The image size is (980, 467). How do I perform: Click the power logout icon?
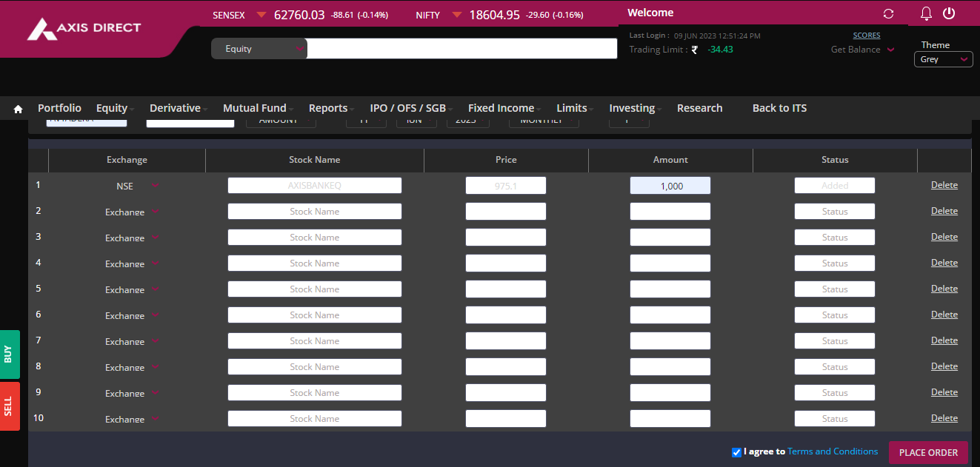[x=949, y=13]
